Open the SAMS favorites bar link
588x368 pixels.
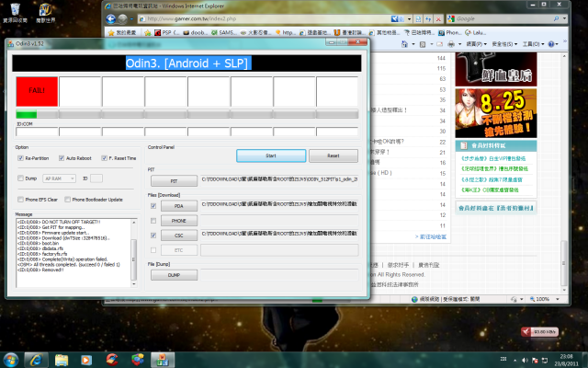coord(224,33)
